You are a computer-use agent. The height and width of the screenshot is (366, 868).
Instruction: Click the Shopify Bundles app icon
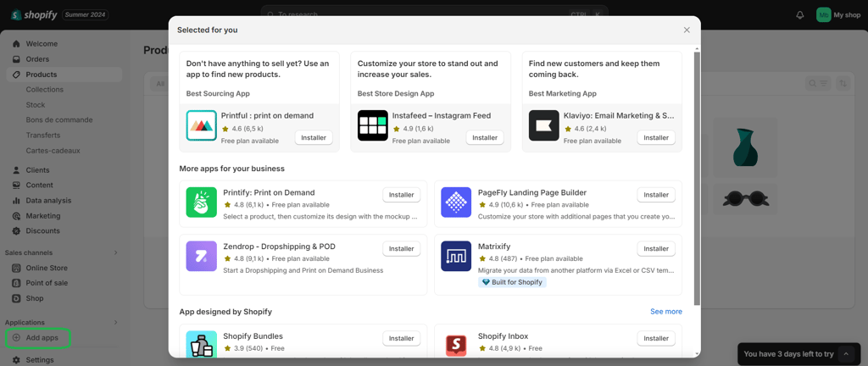click(202, 345)
